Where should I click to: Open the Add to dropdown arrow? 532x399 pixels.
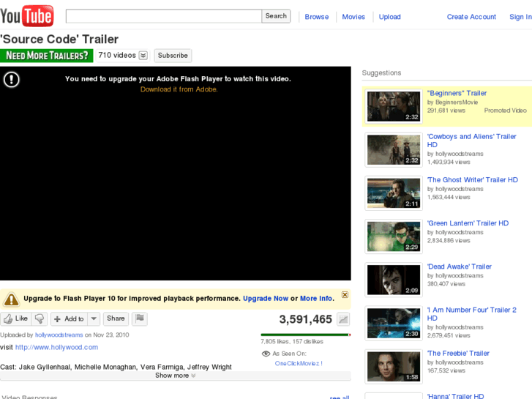pyautogui.click(x=94, y=318)
